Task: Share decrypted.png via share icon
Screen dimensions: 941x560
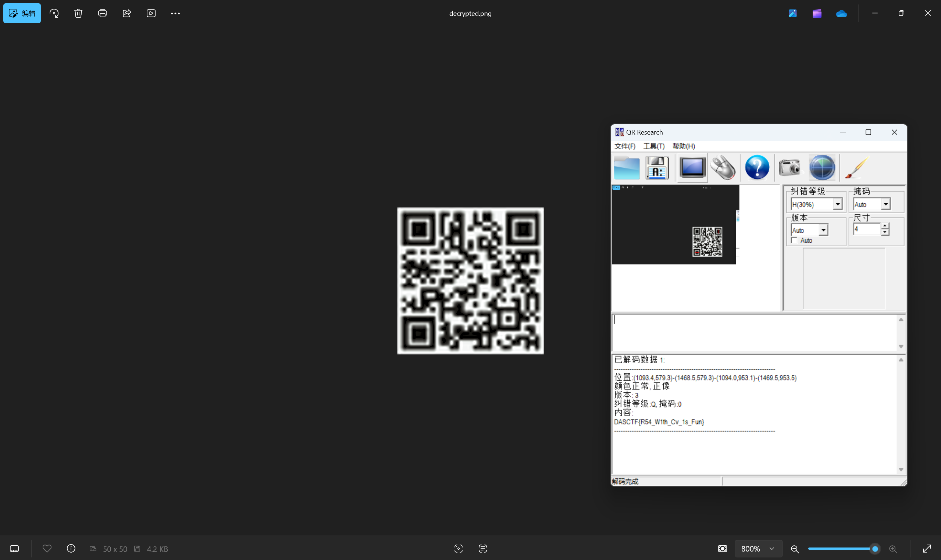Action: click(x=127, y=13)
